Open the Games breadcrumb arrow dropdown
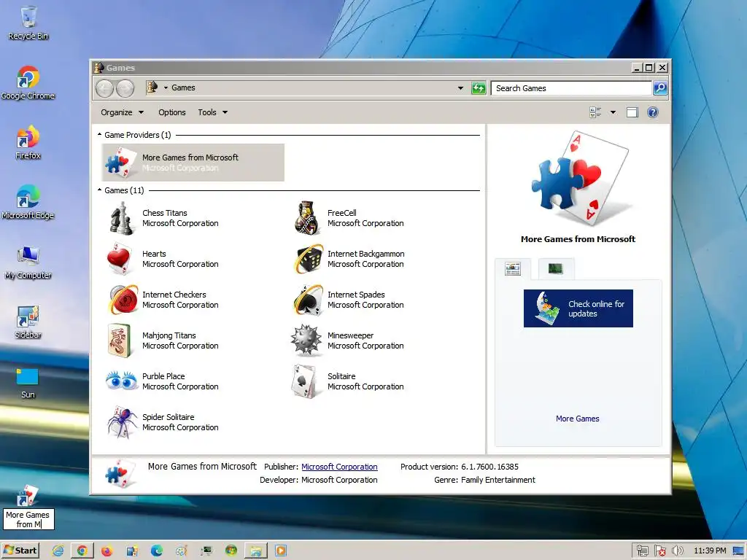 click(x=166, y=87)
